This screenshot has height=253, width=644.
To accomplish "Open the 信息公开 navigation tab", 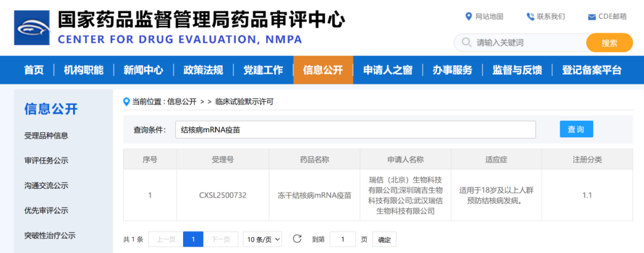I will coord(323,70).
